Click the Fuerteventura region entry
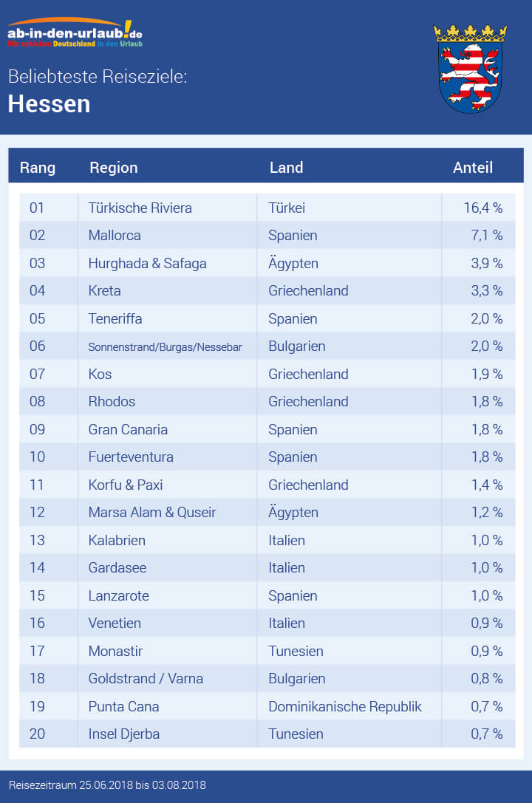The height and width of the screenshot is (803, 532). click(131, 457)
